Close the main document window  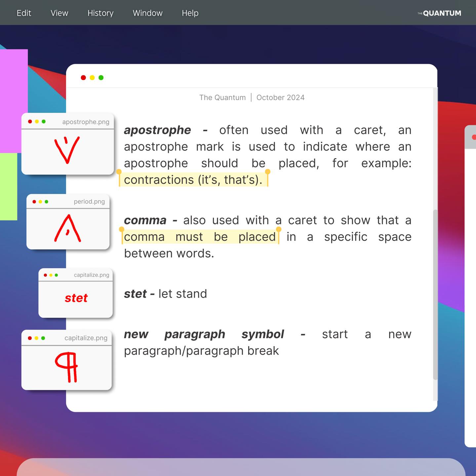(x=83, y=78)
